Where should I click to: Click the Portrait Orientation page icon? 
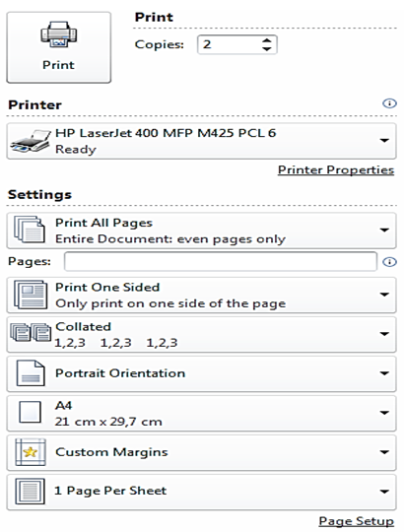tap(31, 372)
